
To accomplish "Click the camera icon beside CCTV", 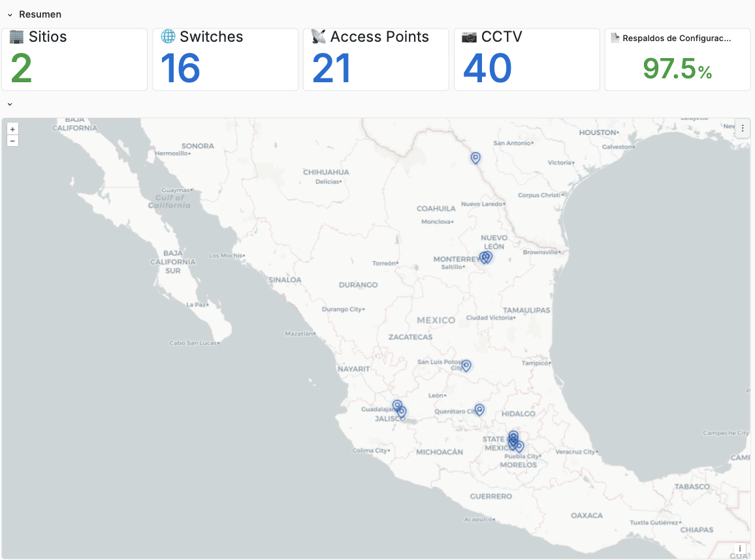I will point(469,37).
